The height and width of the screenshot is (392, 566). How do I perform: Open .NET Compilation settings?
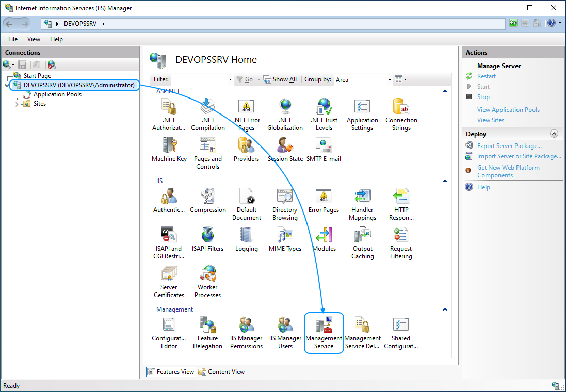(x=207, y=115)
